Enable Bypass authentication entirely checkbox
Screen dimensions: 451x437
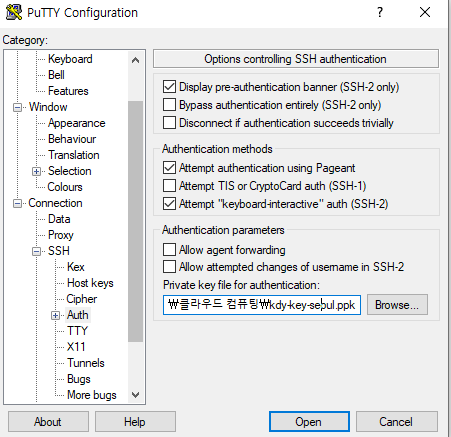tap(169, 105)
